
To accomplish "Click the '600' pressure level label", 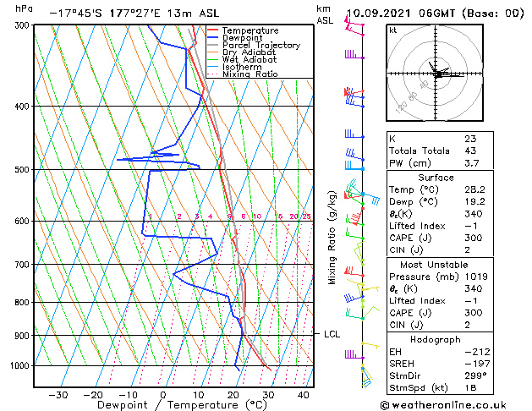I will point(24,221).
